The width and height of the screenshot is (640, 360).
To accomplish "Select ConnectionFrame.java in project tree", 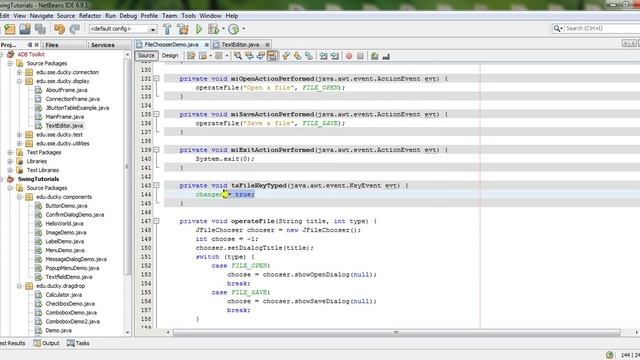I will tap(72, 99).
